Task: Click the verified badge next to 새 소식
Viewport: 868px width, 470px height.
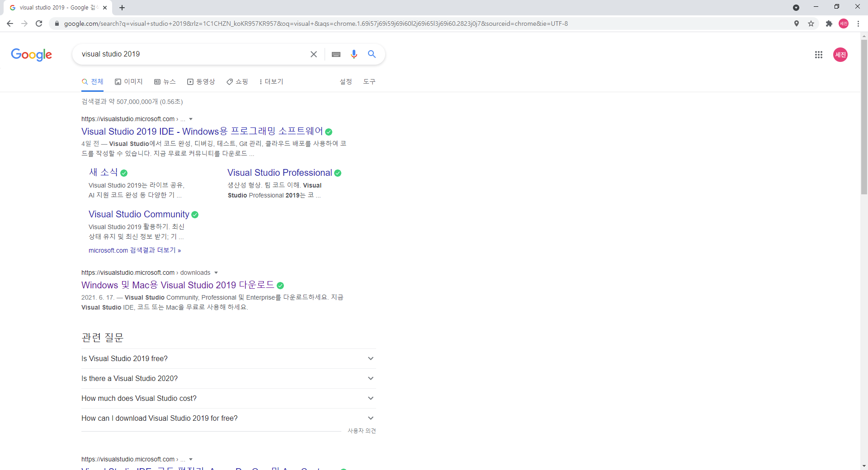Action: [124, 173]
